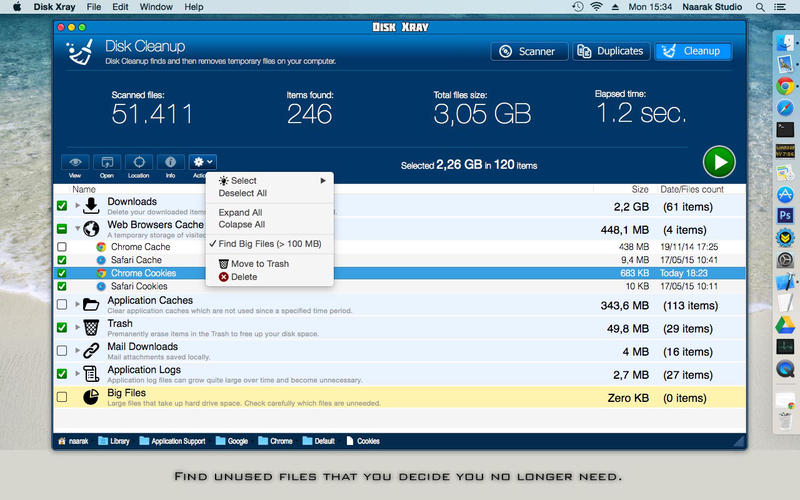Click the Location crosshair toolbar icon
This screenshot has width=800, height=500.
139,162
